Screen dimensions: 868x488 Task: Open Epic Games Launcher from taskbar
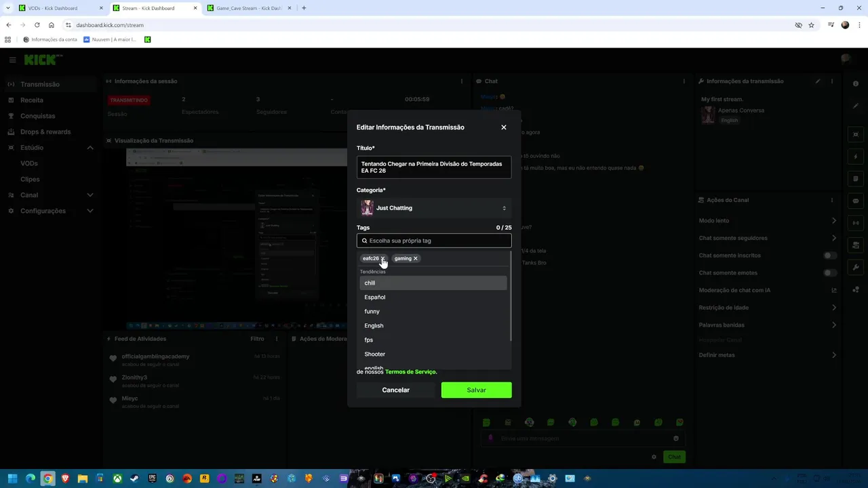[153, 479]
